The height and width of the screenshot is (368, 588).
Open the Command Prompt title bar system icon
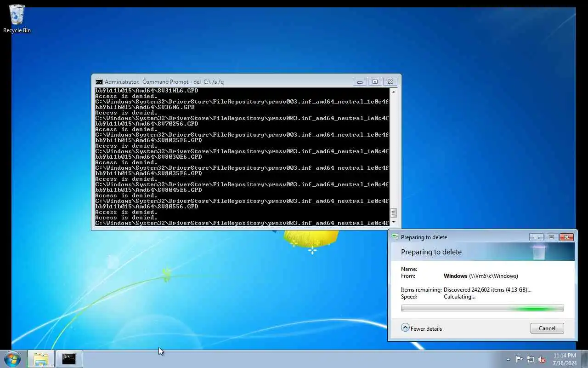point(99,82)
